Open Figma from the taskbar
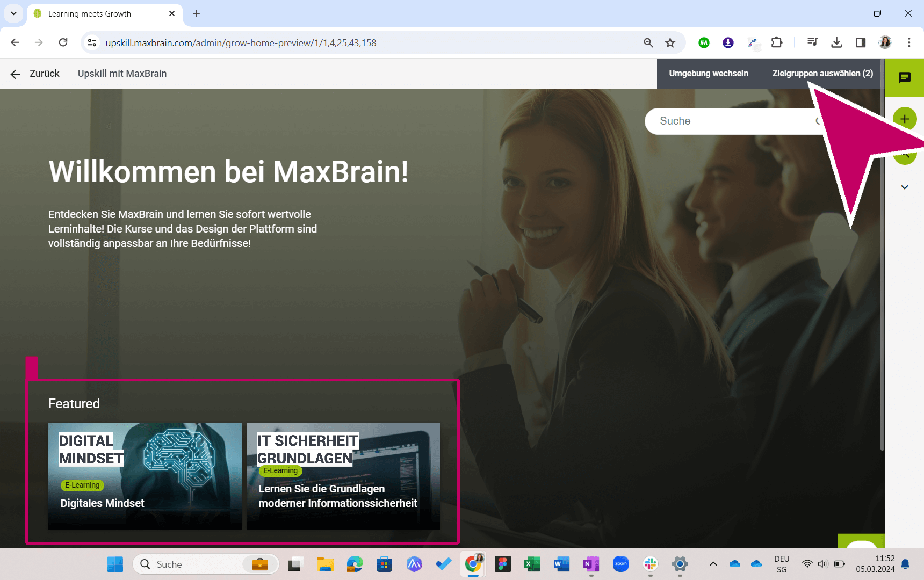 503,564
